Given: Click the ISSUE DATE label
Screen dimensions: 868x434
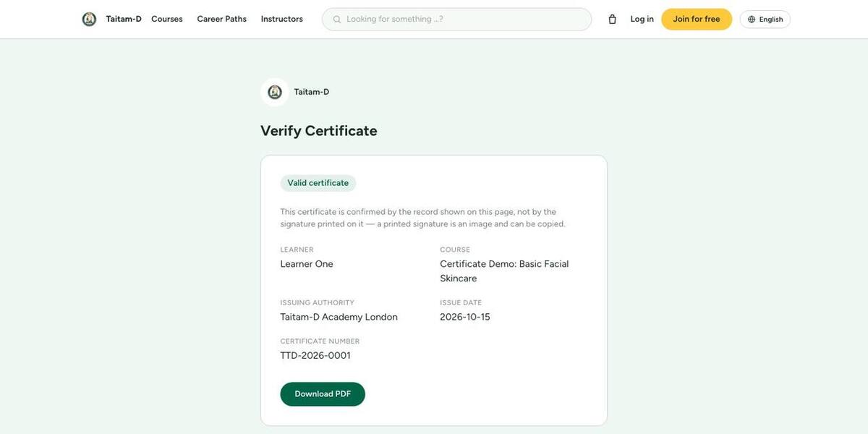Looking at the screenshot, I should point(461,302).
